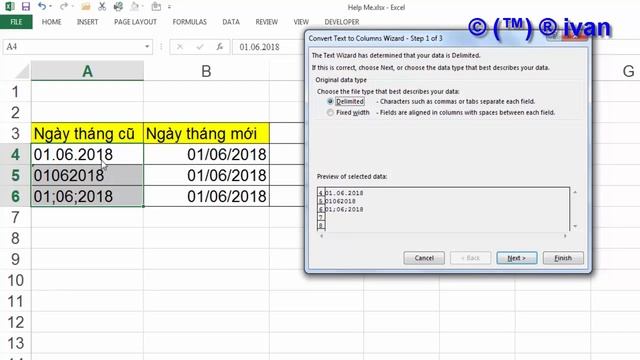Switch to the DEVELOPER tab
This screenshot has width=640, height=360.
pos(342,22)
